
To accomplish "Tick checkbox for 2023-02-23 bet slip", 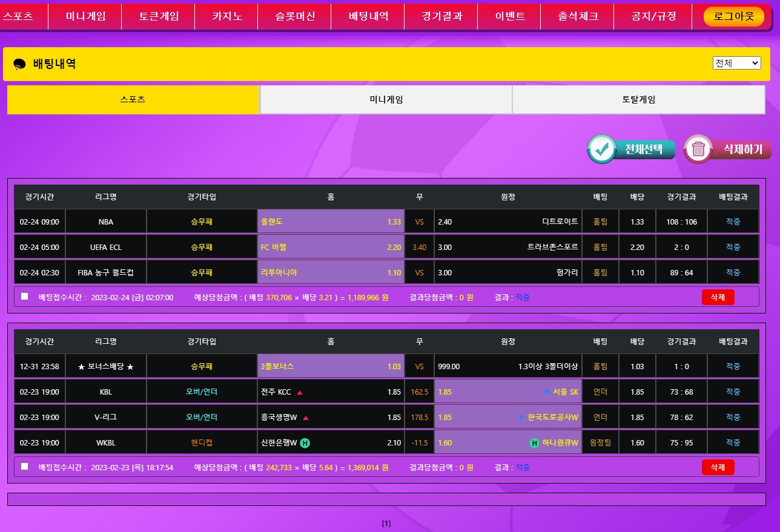I will click(x=24, y=467).
